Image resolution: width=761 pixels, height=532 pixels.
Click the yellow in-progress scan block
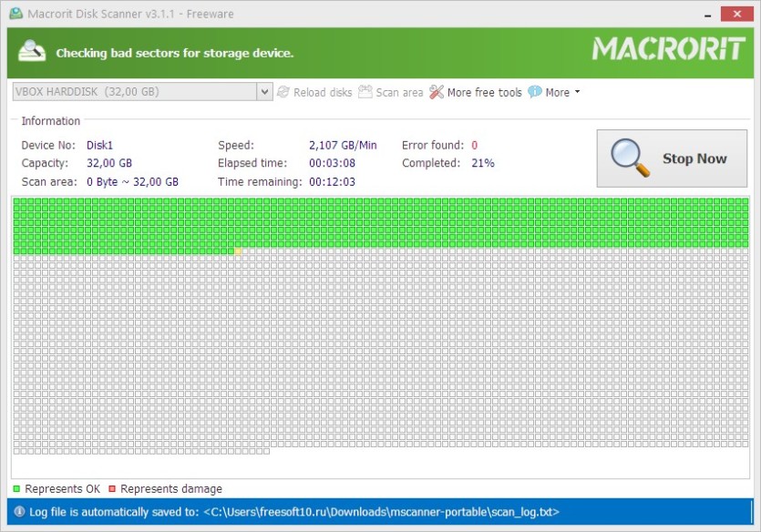pyautogui.click(x=238, y=251)
